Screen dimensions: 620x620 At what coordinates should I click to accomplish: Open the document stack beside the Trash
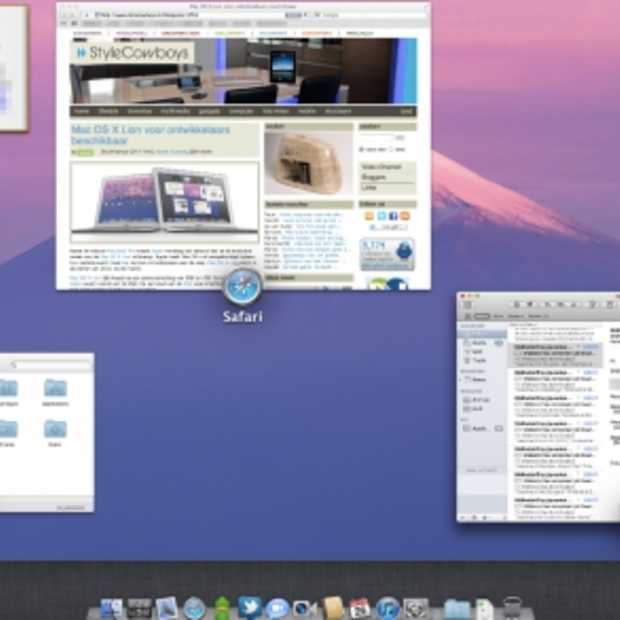pyautogui.click(x=484, y=610)
